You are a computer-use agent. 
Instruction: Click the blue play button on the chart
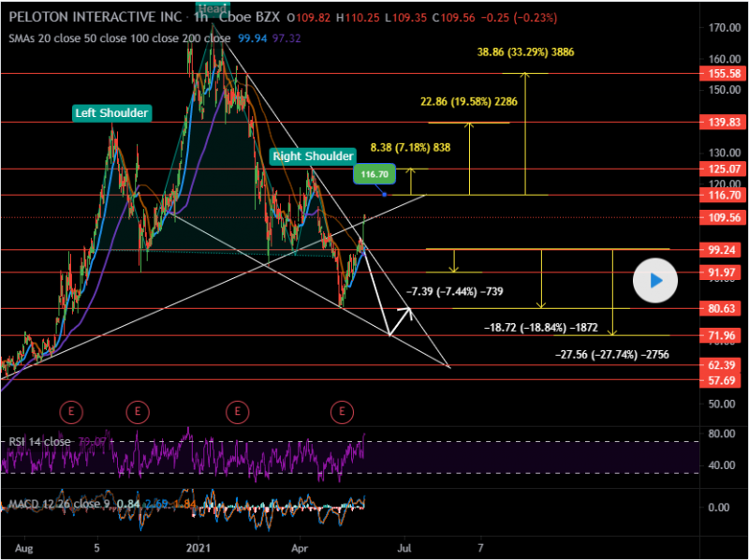(654, 281)
